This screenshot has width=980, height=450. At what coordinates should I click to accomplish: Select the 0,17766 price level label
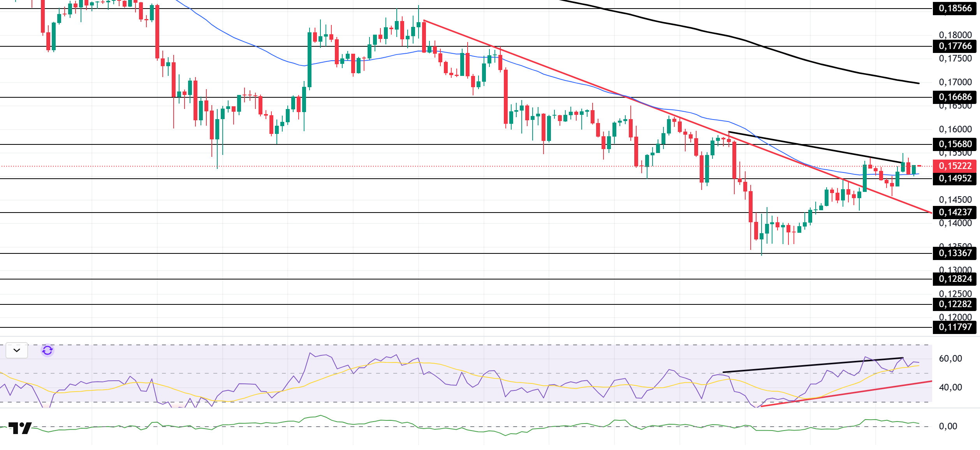955,46
